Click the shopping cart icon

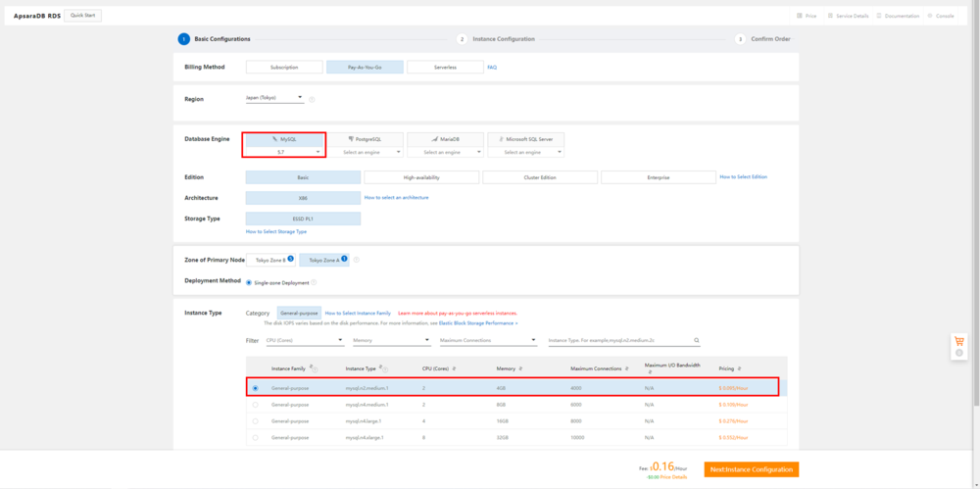pos(958,341)
